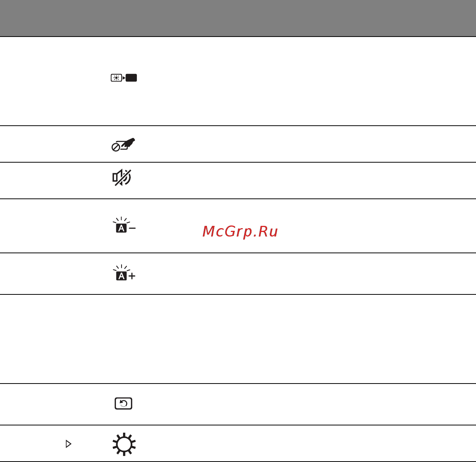This screenshot has height=462, width=476.
Task: Mute speakers with the crossed speaker icon
Action: click(122, 177)
